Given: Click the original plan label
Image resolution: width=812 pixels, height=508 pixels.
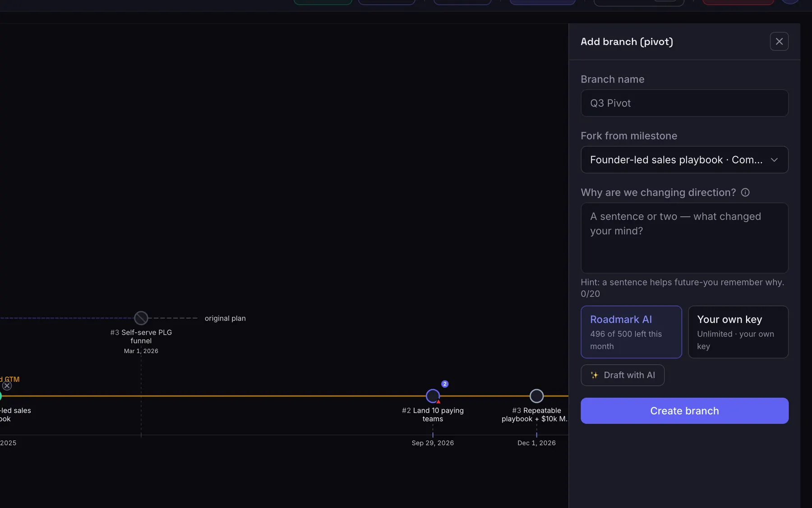Looking at the screenshot, I should pyautogui.click(x=225, y=318).
